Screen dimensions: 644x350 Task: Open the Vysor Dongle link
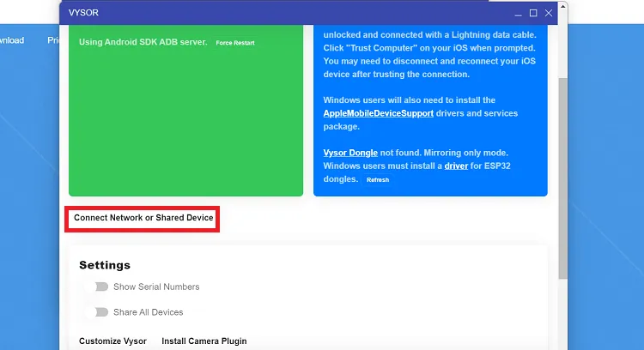click(350, 153)
